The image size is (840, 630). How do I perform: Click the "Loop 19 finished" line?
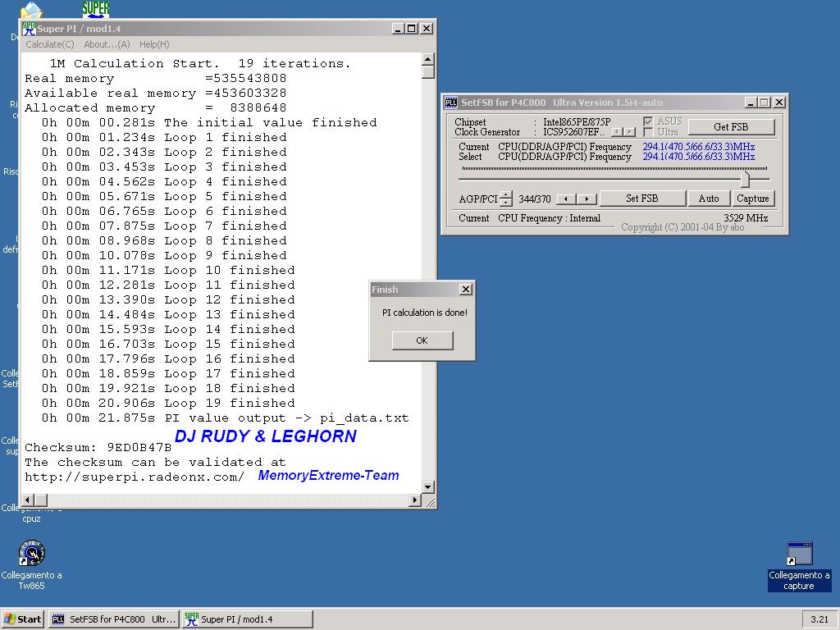pos(168,403)
